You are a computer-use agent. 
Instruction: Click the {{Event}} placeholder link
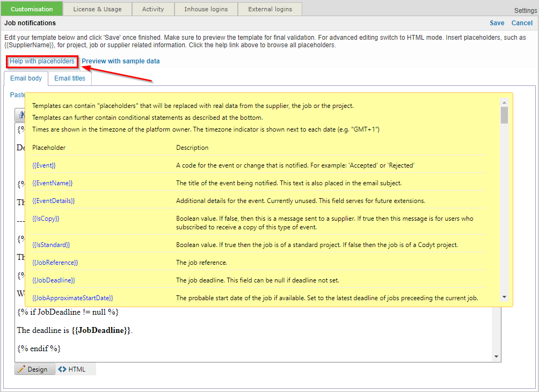(43, 165)
